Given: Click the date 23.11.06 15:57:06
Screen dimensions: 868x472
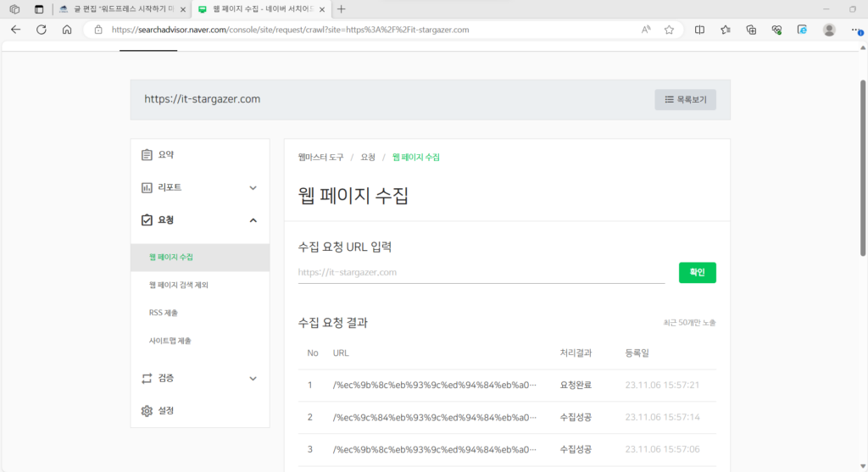Looking at the screenshot, I should click(x=662, y=449).
